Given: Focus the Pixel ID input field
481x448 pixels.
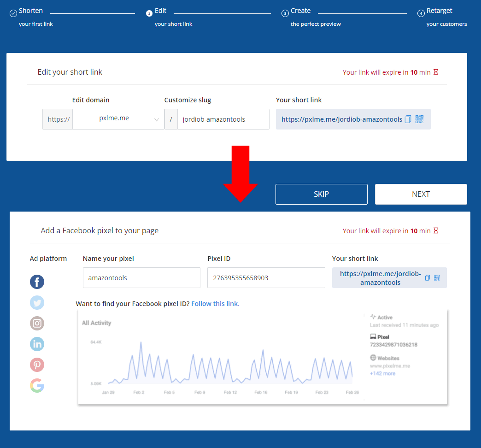Looking at the screenshot, I should tap(266, 278).
